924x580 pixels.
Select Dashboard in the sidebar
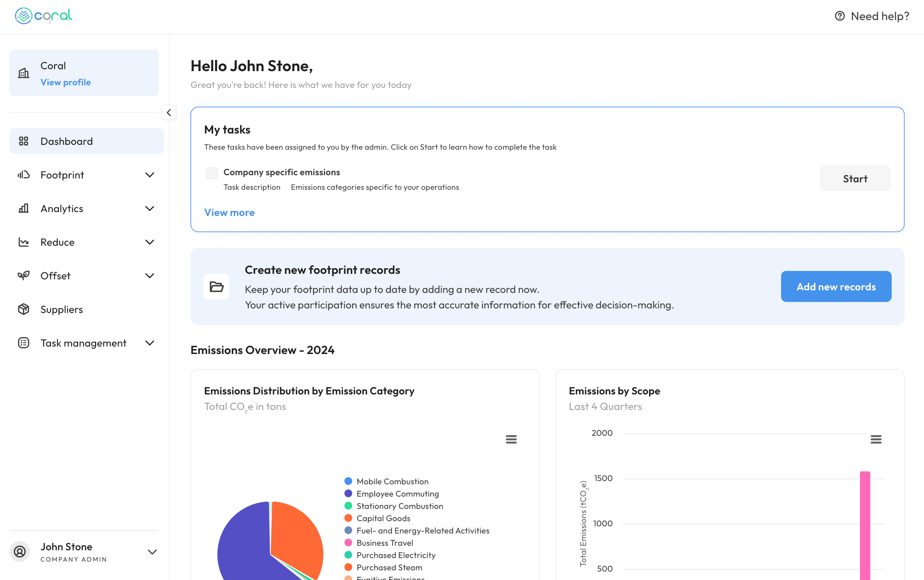67,141
